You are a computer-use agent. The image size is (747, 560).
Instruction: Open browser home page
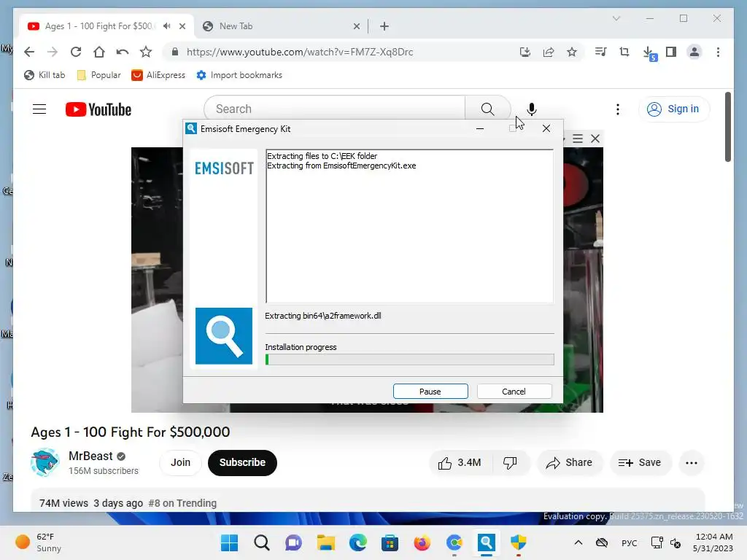coord(99,52)
